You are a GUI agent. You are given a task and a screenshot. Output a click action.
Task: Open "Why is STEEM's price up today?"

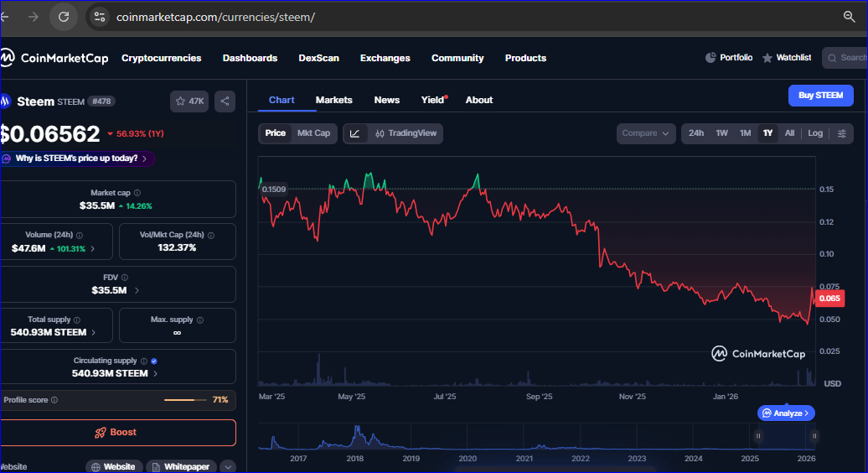click(77, 159)
